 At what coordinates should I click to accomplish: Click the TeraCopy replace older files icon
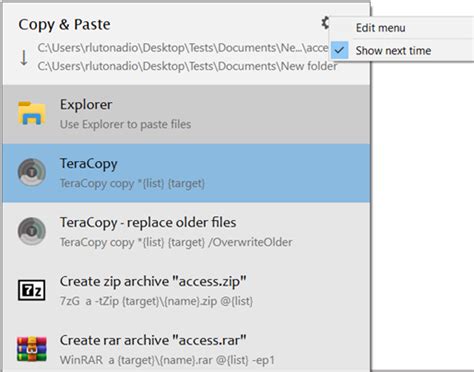[32, 231]
